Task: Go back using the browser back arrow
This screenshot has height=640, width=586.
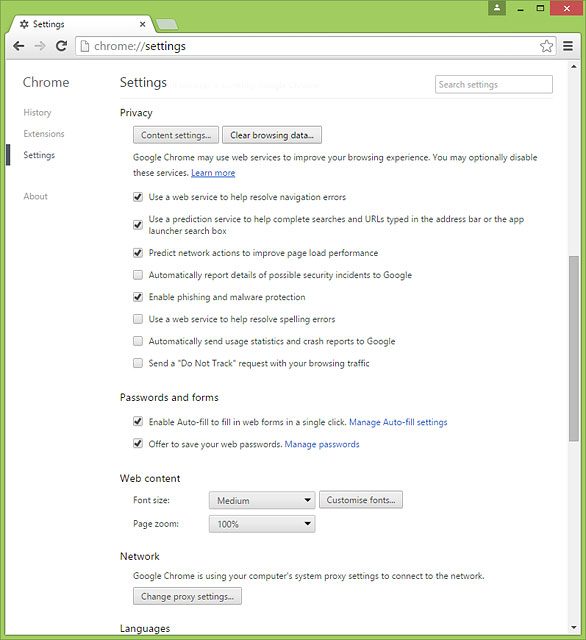Action: (19, 46)
